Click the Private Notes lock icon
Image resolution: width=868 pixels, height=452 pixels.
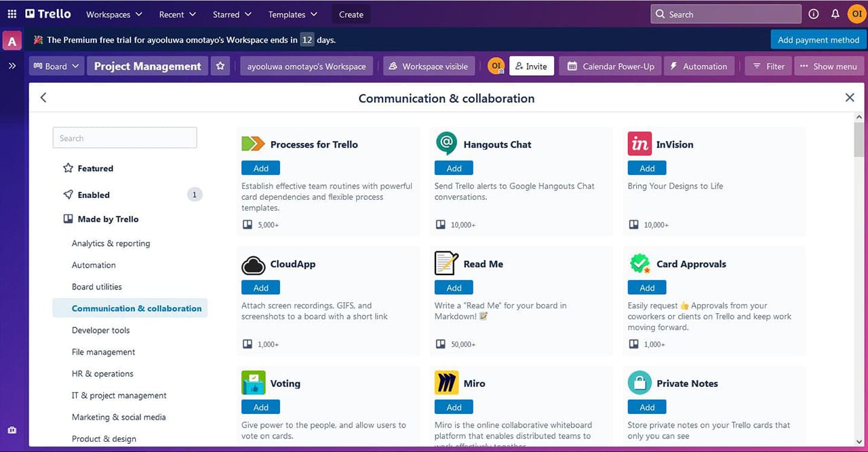click(639, 383)
